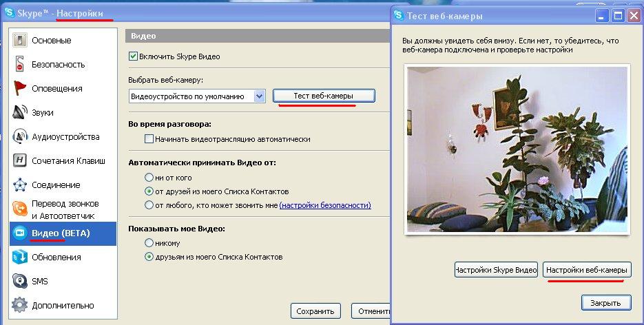Click the Основные sidebar icon
This screenshot has height=325, width=644.
20,40
